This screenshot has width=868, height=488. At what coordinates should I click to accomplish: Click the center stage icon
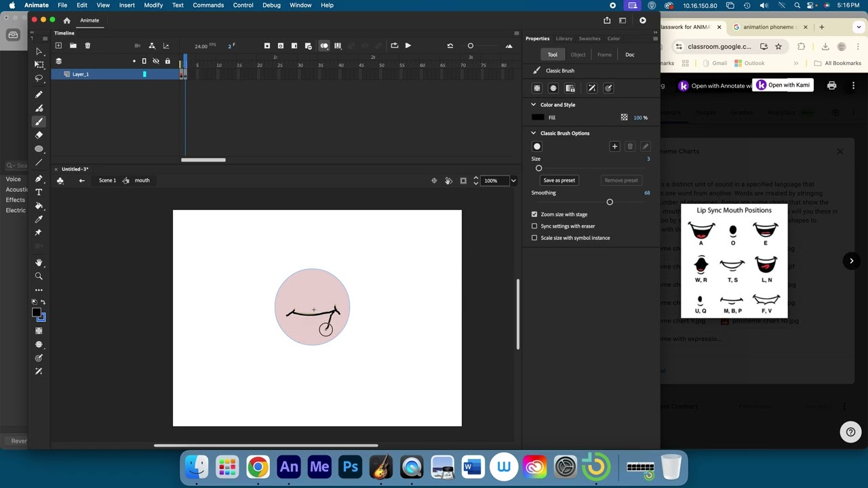(x=434, y=180)
